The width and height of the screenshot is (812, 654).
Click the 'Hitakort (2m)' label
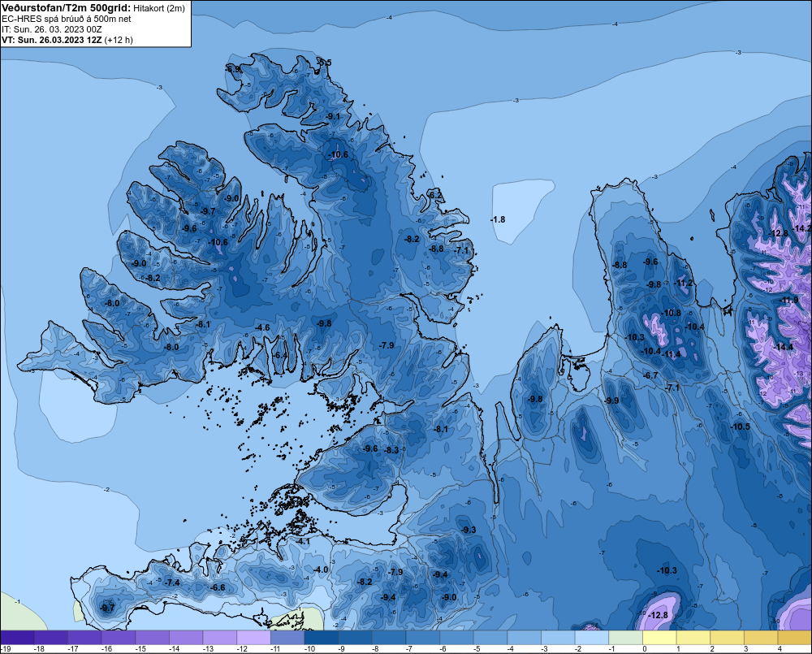pos(159,8)
